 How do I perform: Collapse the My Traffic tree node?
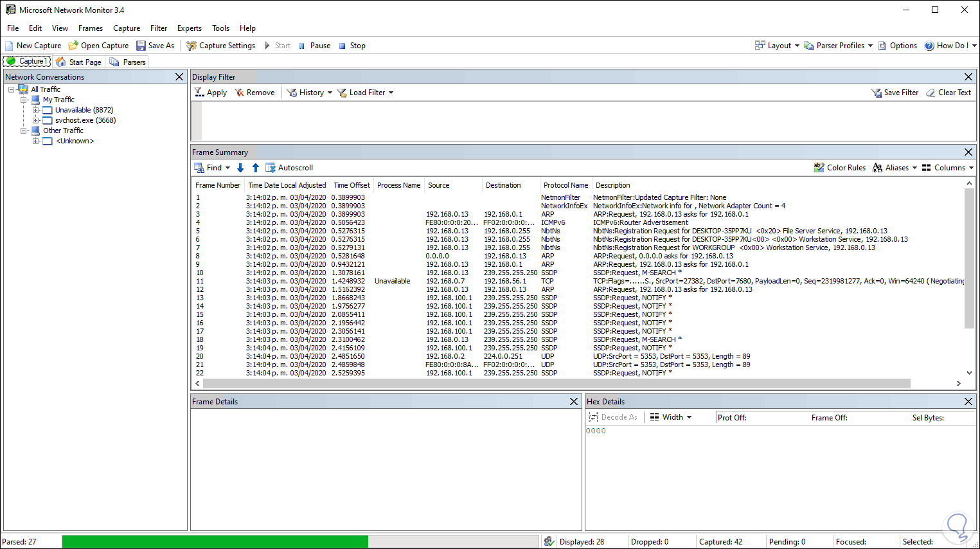[x=24, y=100]
